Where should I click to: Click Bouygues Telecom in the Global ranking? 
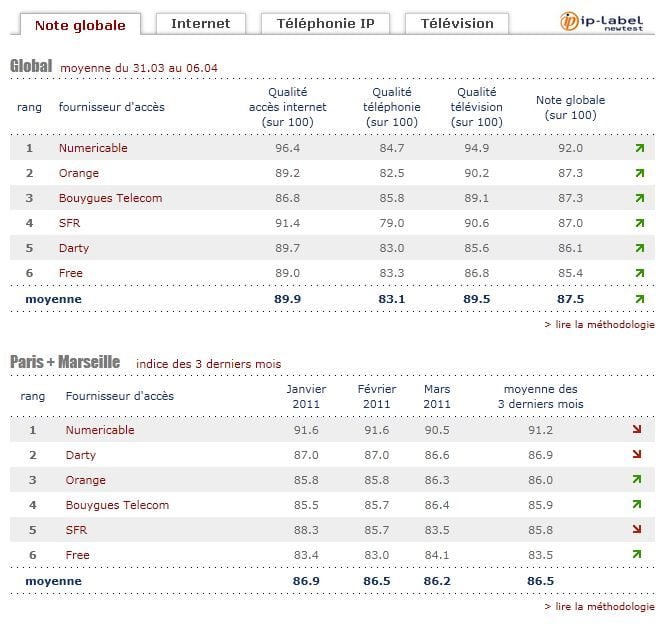pos(110,198)
